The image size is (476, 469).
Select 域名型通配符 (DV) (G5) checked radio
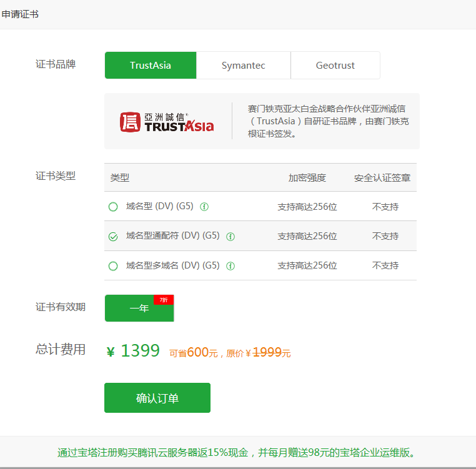[x=113, y=237]
